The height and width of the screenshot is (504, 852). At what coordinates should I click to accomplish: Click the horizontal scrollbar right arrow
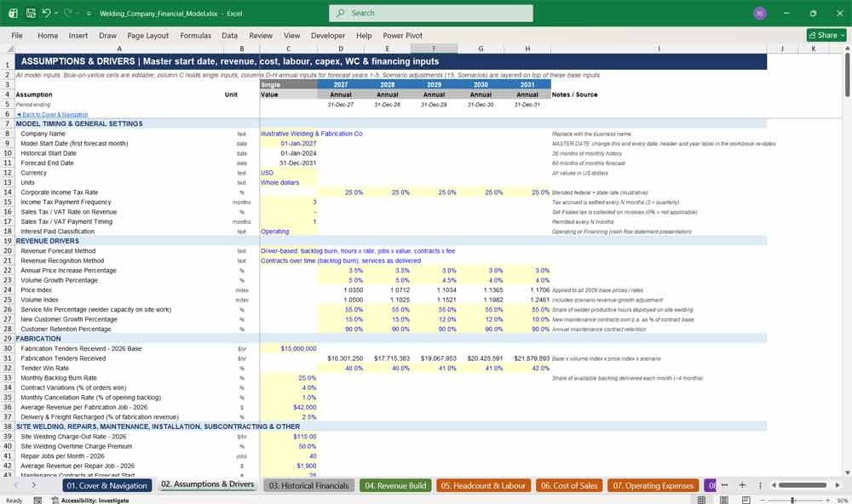[838, 485]
